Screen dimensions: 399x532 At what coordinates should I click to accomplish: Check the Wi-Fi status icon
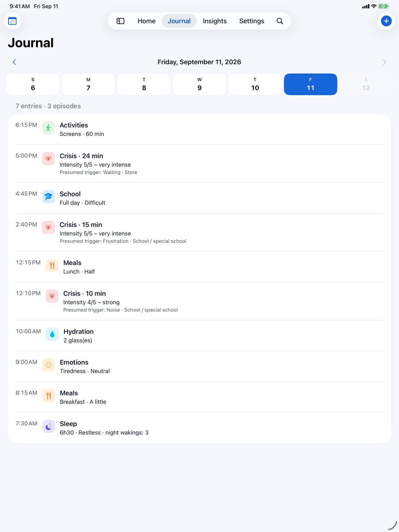pyautogui.click(x=374, y=6)
